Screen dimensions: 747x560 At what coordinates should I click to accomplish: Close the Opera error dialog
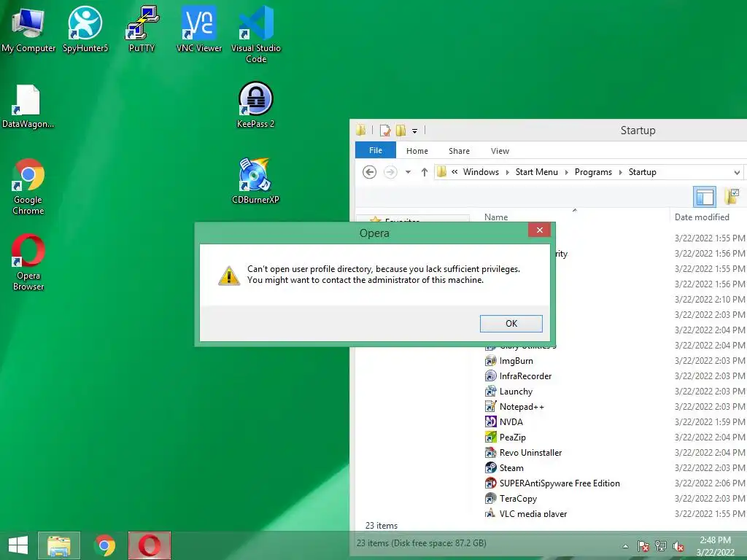(539, 230)
